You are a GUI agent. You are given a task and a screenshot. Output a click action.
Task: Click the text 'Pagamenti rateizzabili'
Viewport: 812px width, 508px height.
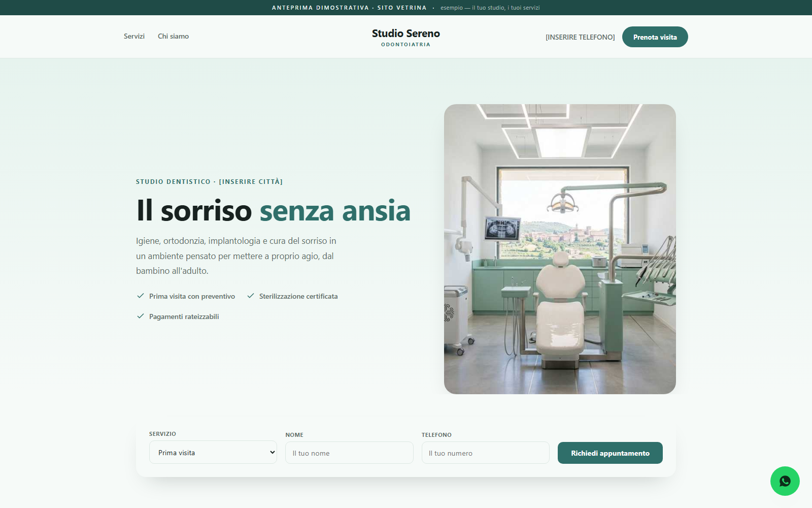click(184, 316)
